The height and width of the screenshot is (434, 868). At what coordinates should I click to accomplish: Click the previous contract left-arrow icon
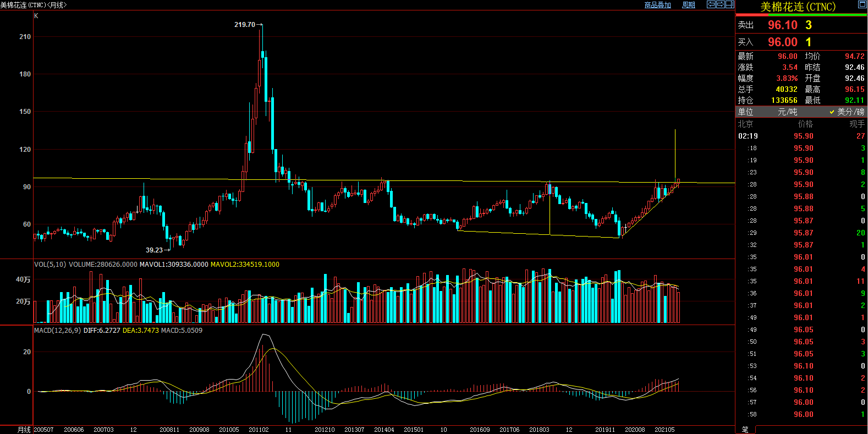[711, 4]
